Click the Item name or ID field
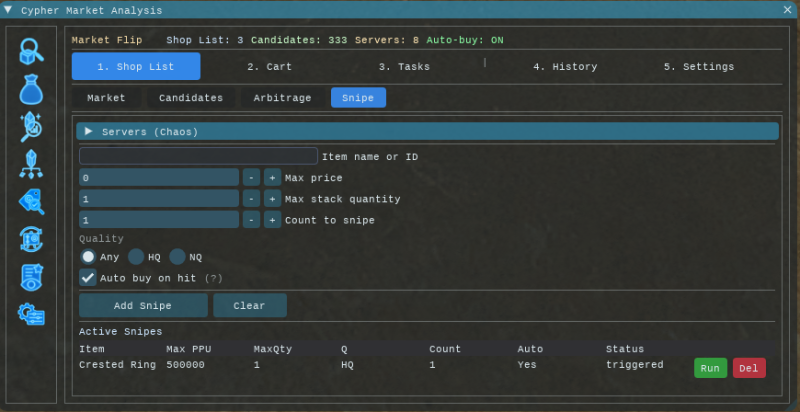 (x=198, y=156)
